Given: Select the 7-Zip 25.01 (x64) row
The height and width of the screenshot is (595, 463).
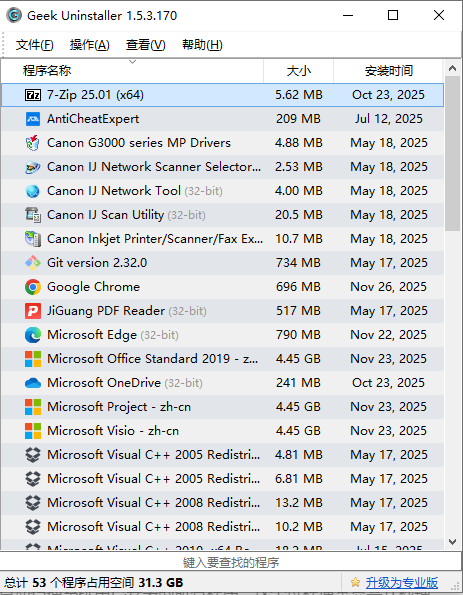Looking at the screenshot, I should click(x=222, y=95).
